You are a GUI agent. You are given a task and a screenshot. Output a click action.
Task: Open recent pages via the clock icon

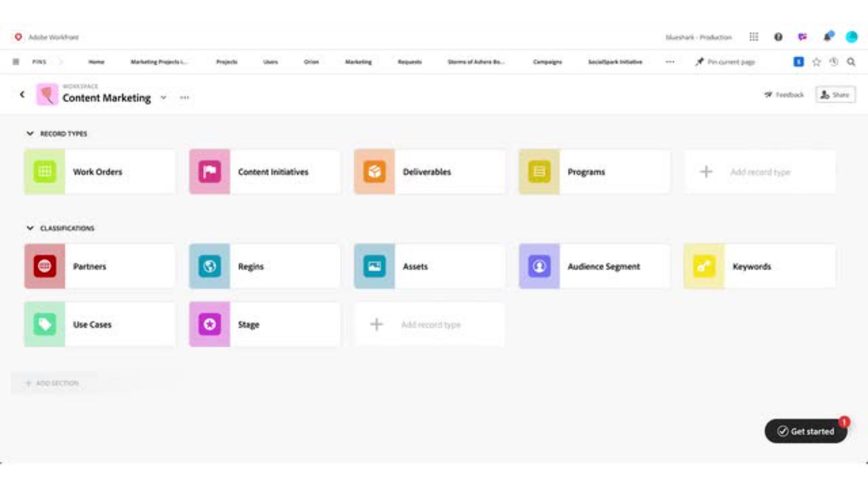coord(834,61)
